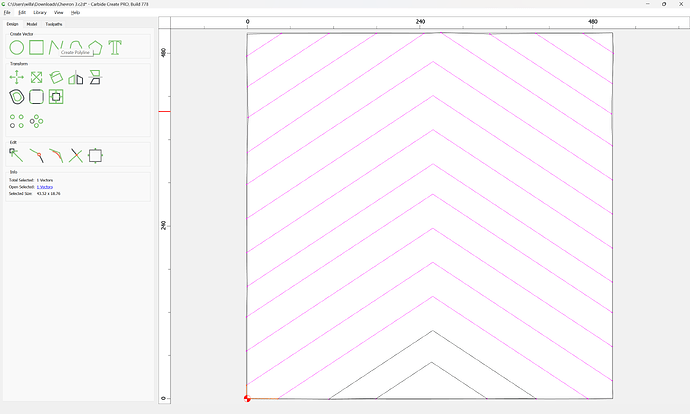Click the red origin marker on canvas
This screenshot has height=414, width=690.
point(247,399)
